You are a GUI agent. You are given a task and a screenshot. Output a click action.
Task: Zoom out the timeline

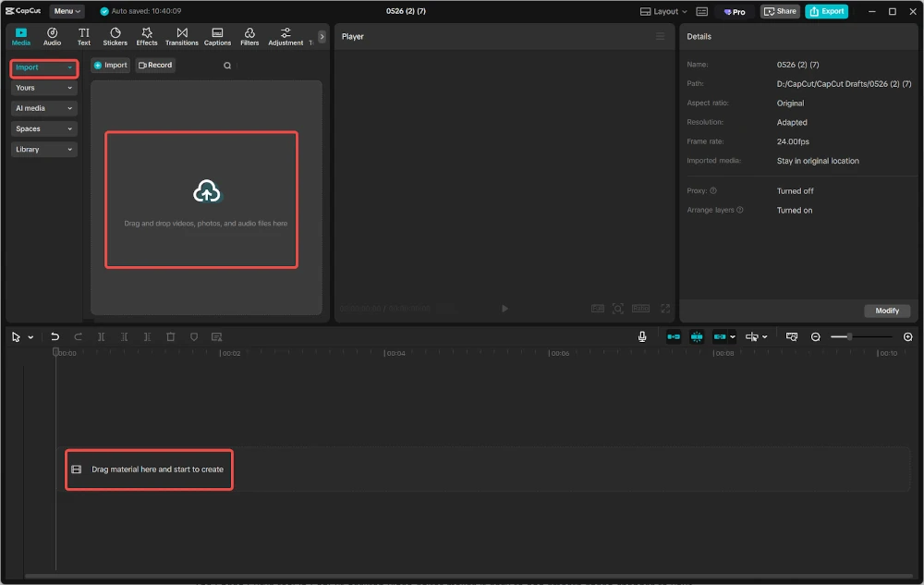click(816, 337)
